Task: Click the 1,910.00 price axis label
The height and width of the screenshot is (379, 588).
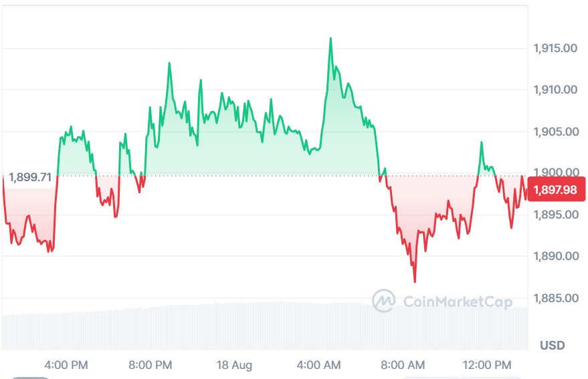Action: pyautogui.click(x=555, y=90)
